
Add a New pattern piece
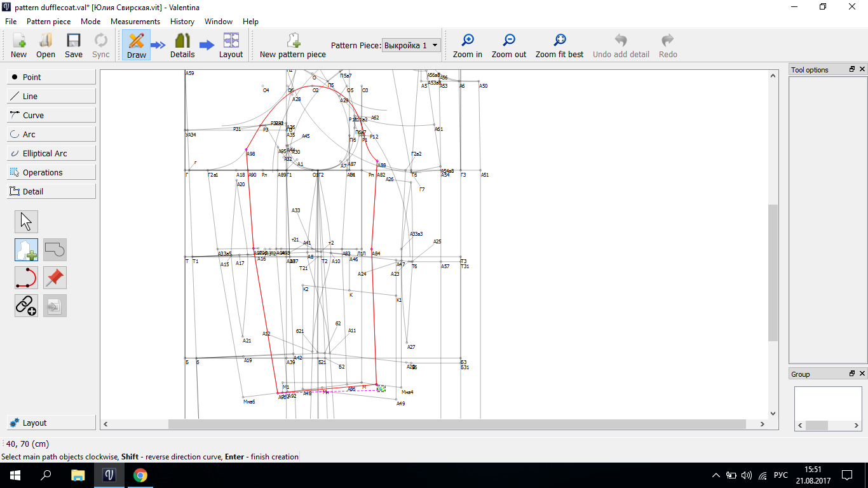293,46
